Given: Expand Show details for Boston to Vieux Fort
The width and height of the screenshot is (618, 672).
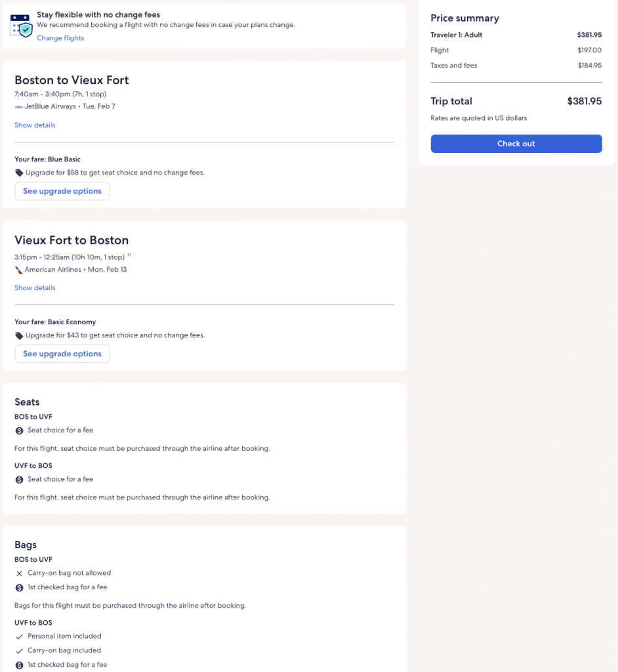Looking at the screenshot, I should click(x=35, y=125).
